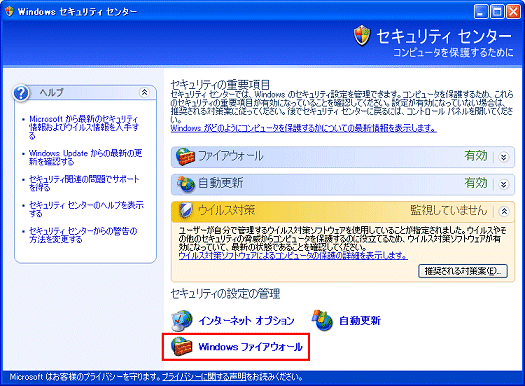Minimize the Windows セキュリティ センター window

click(x=481, y=12)
